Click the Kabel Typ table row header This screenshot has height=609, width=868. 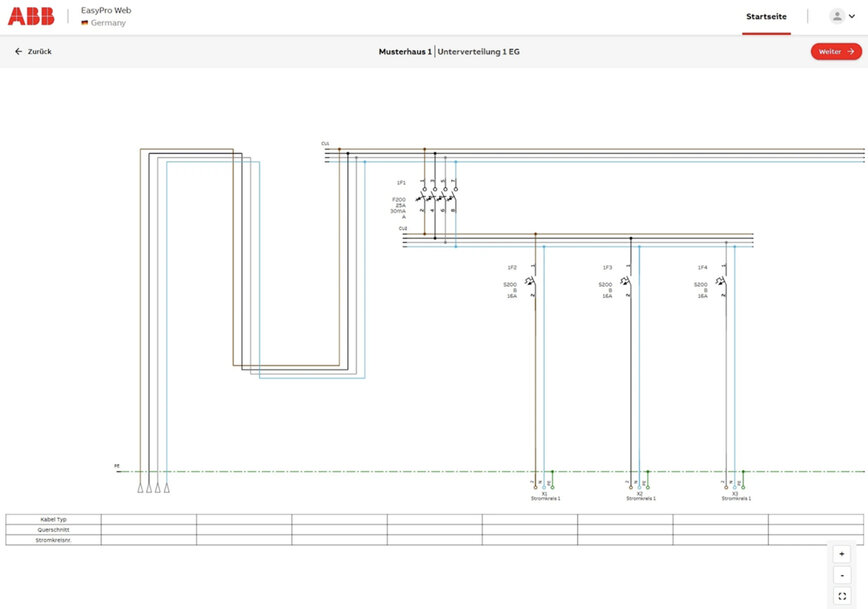coord(54,519)
